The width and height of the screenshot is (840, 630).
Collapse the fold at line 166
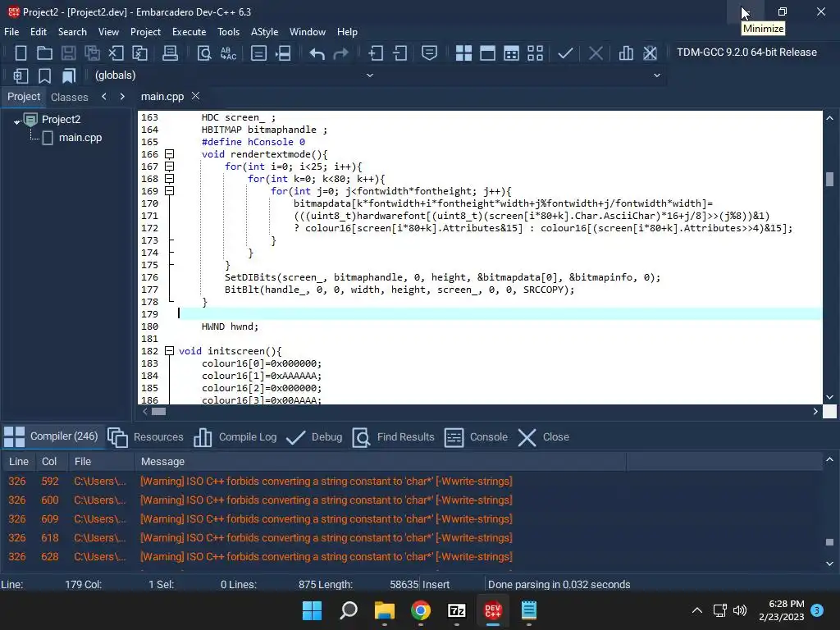point(169,154)
